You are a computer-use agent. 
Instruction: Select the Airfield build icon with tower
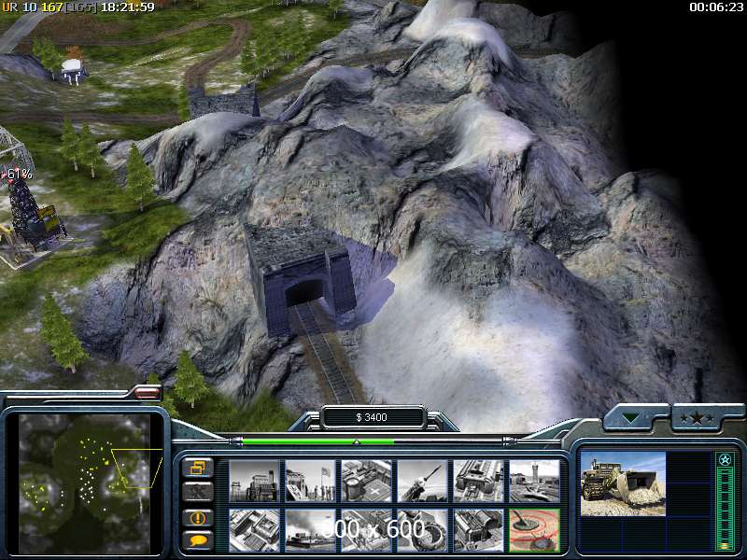point(534,481)
